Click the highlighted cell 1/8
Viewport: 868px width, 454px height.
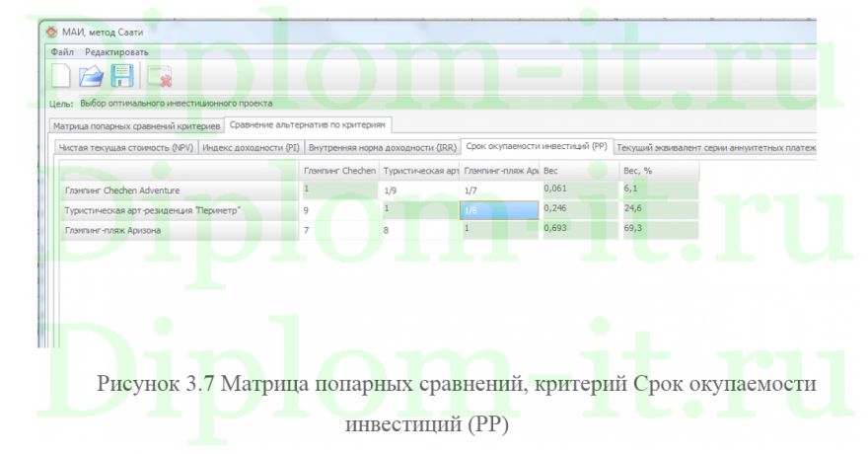[x=499, y=210]
